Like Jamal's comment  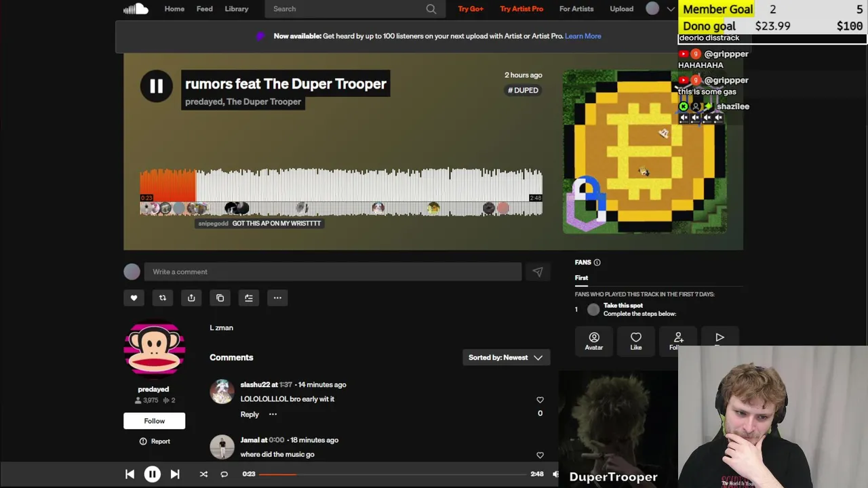[x=540, y=455]
